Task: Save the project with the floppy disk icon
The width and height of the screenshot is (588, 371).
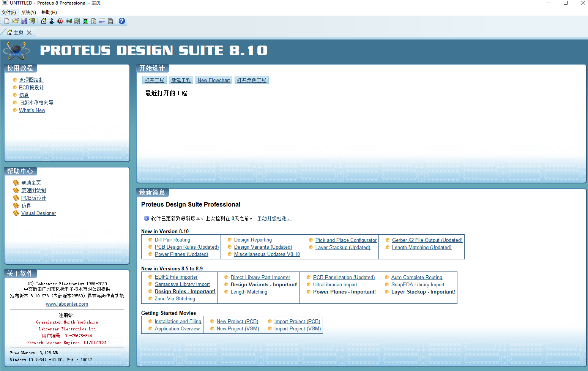Action: pos(24,21)
